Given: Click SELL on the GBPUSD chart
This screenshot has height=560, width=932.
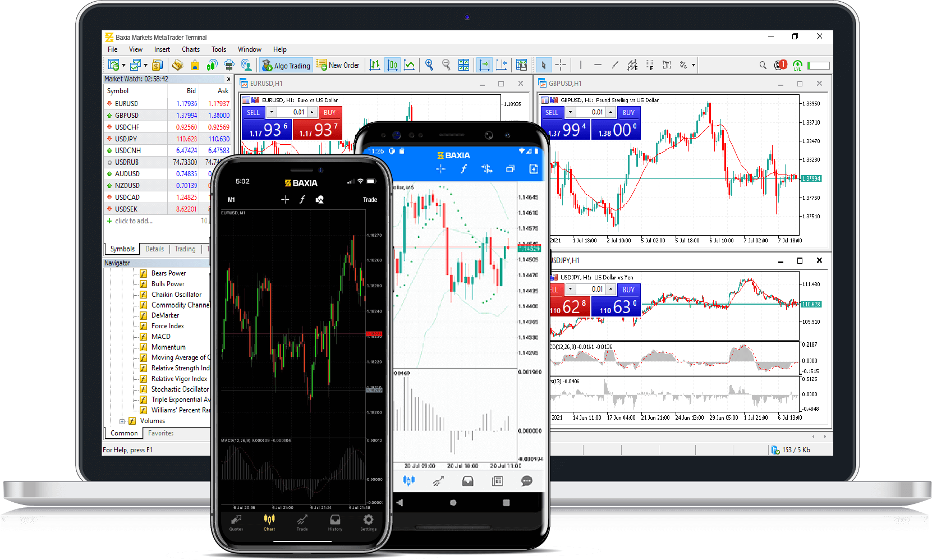Looking at the screenshot, I should [552, 112].
